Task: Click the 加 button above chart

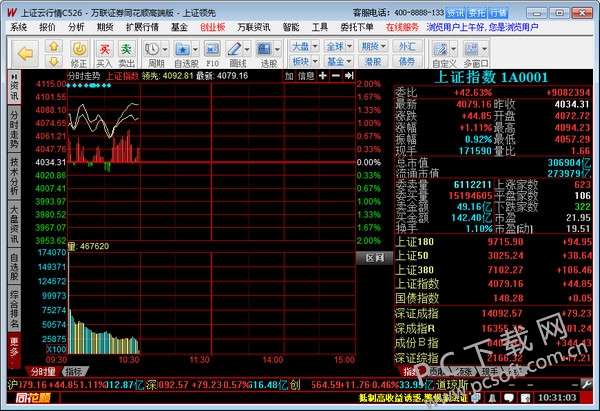Action: pos(289,76)
